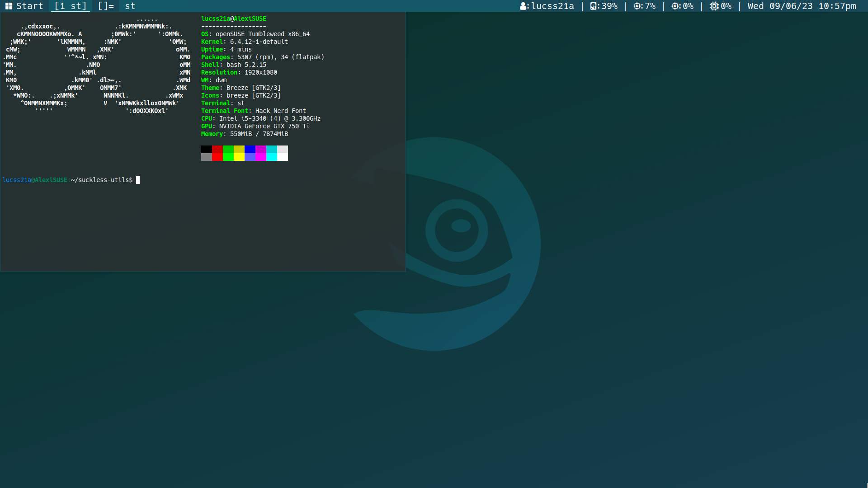
Task: Click the Packages: 5307 (rpm) line
Action: 263,57
